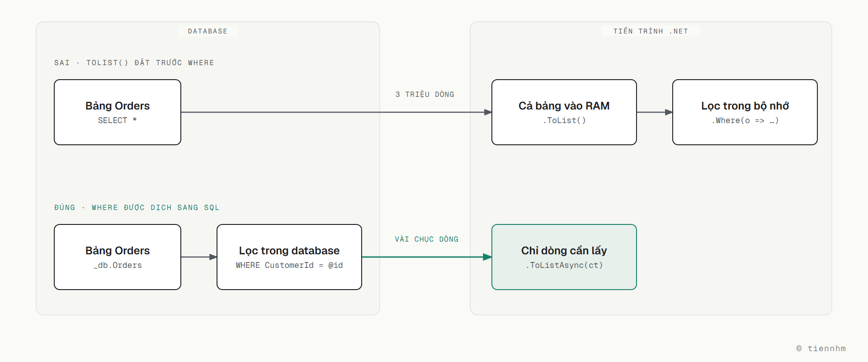Select the "_db.Orders" code text
868x362 pixels.
118,265
